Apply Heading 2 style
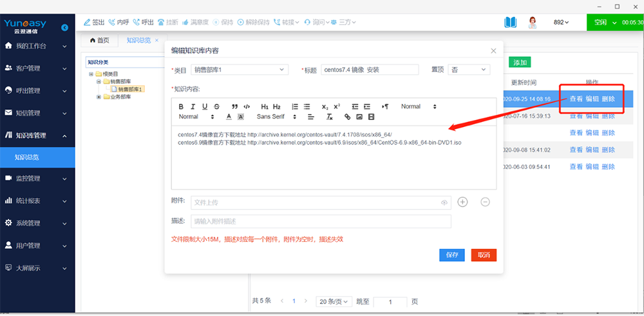The height and width of the screenshot is (316, 644). click(277, 106)
